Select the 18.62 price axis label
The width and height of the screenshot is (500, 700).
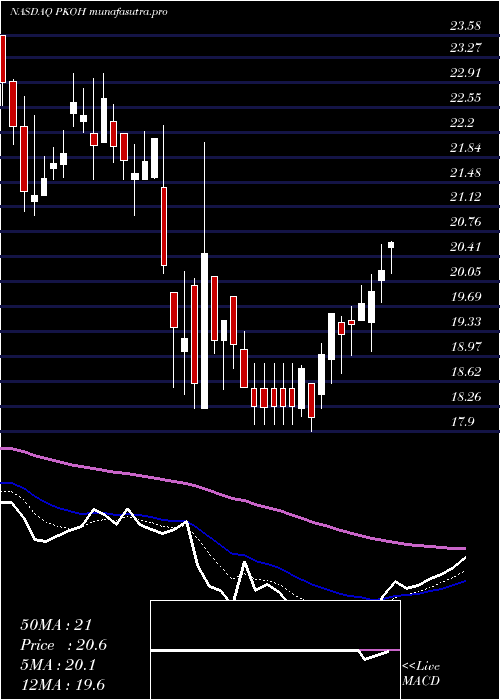[x=465, y=371]
